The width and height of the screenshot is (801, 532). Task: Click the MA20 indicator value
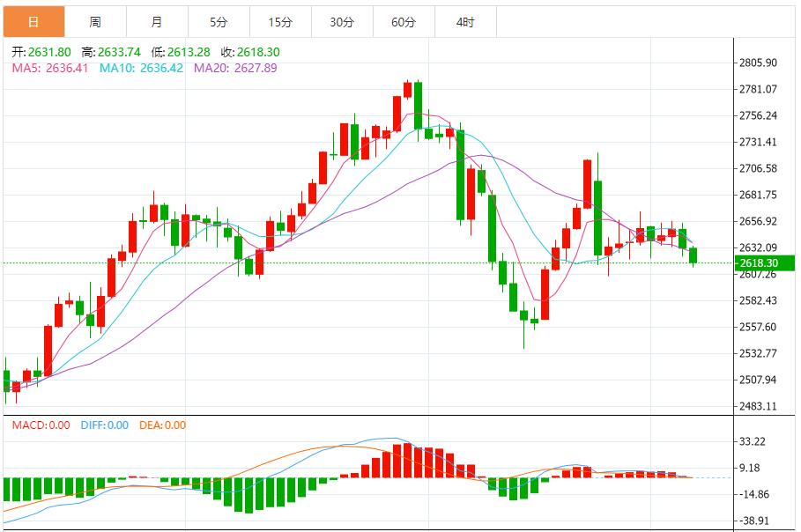235,68
